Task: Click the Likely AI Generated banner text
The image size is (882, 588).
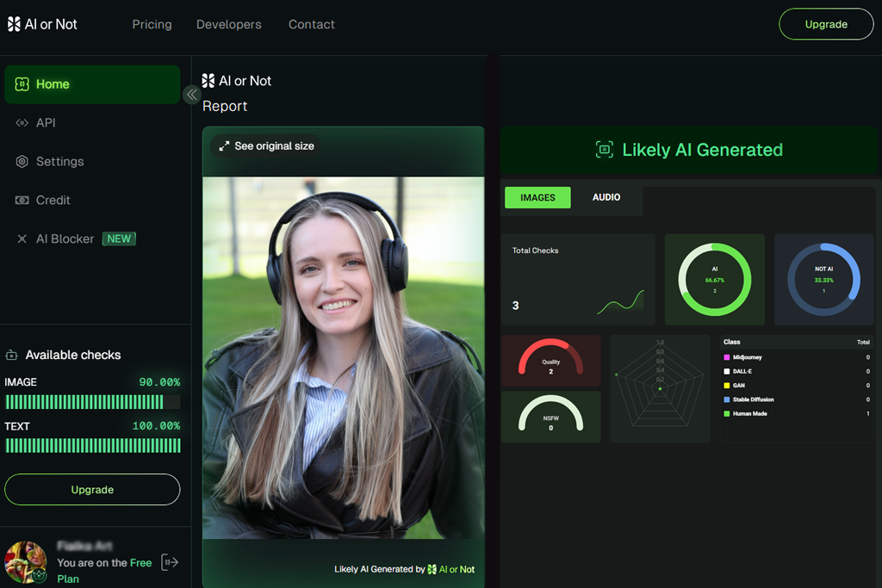Action: click(702, 150)
